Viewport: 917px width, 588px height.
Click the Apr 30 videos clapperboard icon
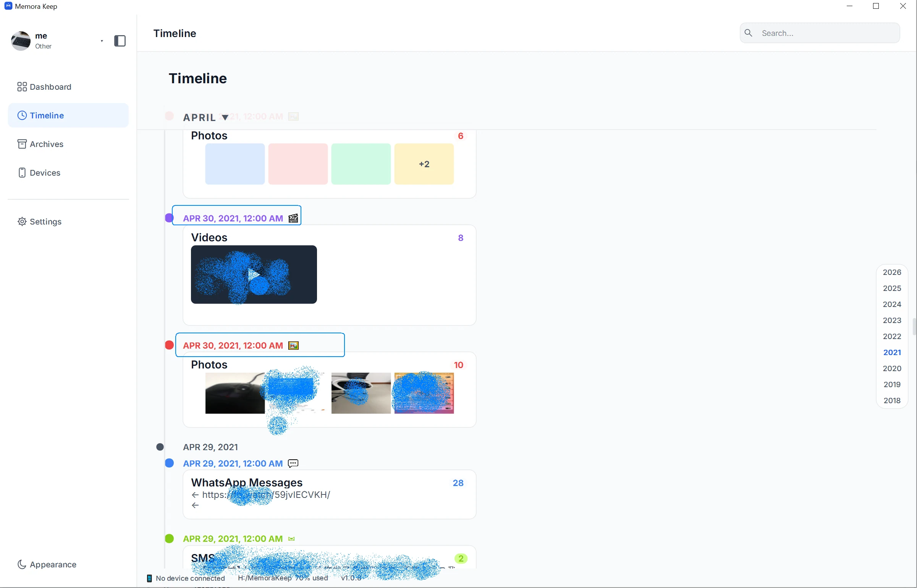[x=293, y=218]
